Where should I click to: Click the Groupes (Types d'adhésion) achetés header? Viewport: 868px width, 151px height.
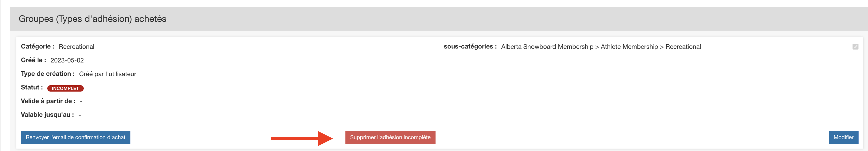coord(92,19)
